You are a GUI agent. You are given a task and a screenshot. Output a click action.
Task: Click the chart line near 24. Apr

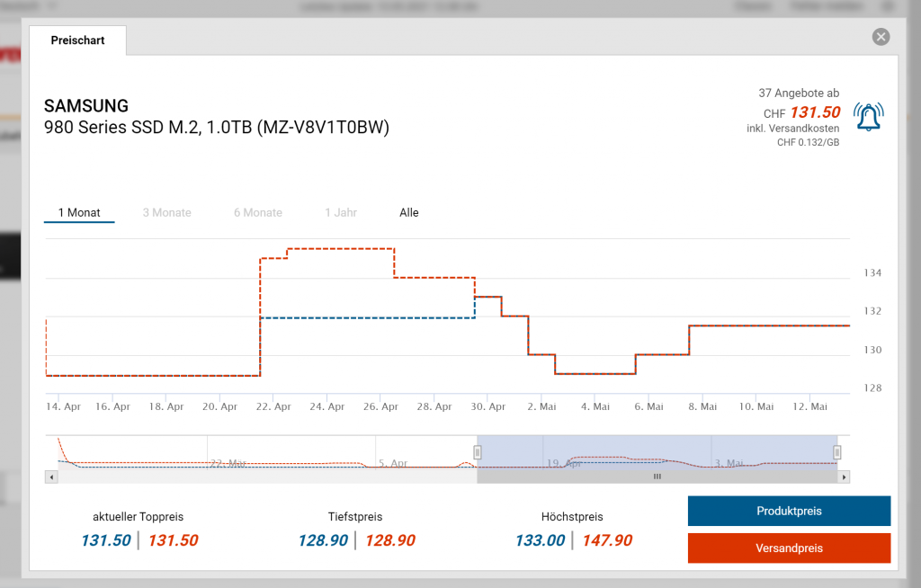[x=328, y=248]
